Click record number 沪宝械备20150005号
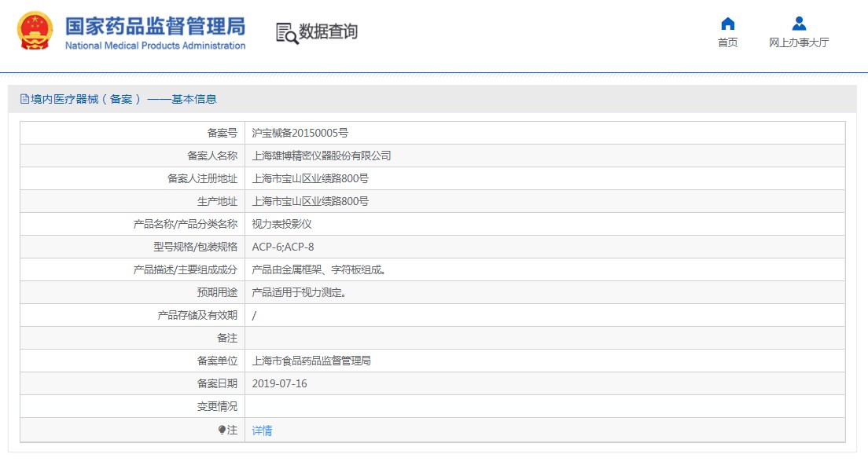 coord(300,133)
